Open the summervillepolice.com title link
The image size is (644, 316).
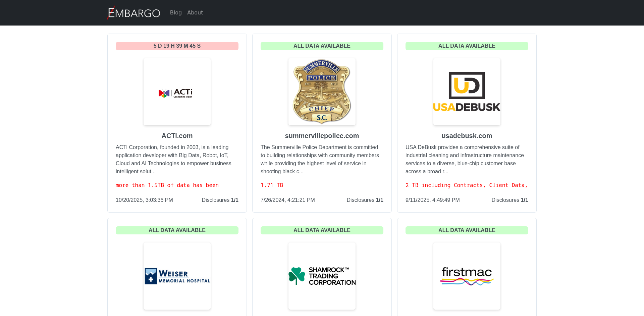point(322,136)
